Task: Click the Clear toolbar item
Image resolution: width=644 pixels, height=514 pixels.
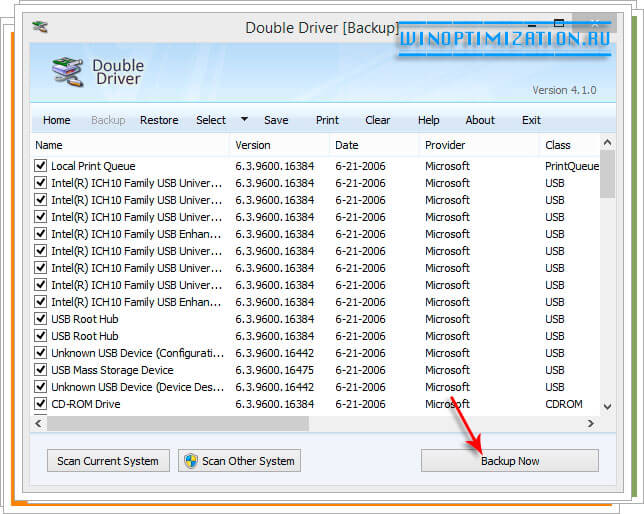Action: (378, 120)
